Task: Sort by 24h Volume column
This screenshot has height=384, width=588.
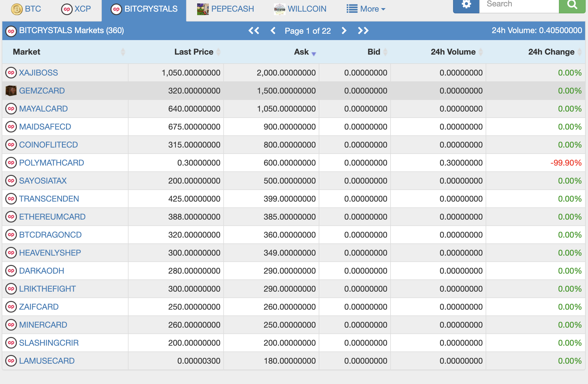Action: click(x=438, y=52)
